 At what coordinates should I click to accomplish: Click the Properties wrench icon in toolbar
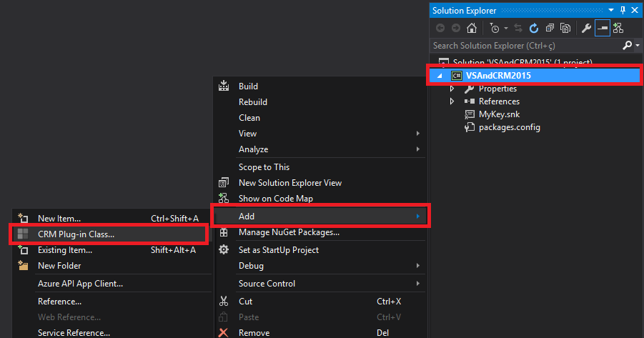pos(586,29)
